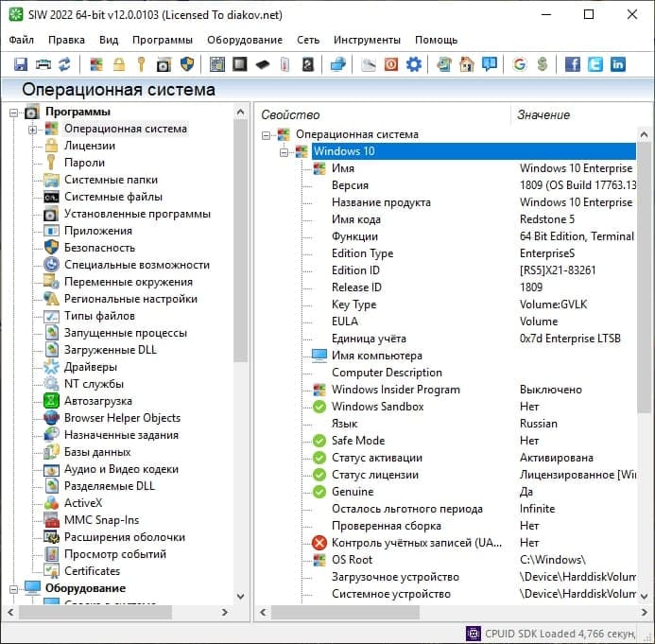This screenshot has height=644, width=655.
Task: Collapse the Windows 10 node
Action: (284, 152)
